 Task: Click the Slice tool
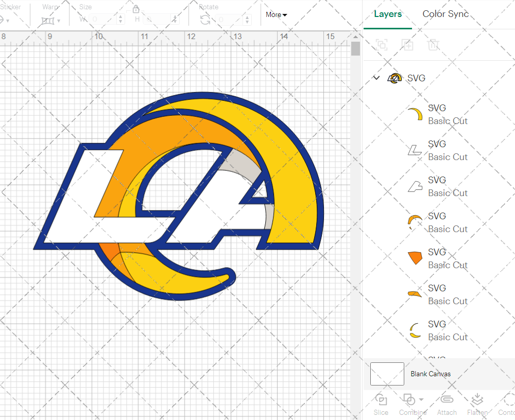381,405
